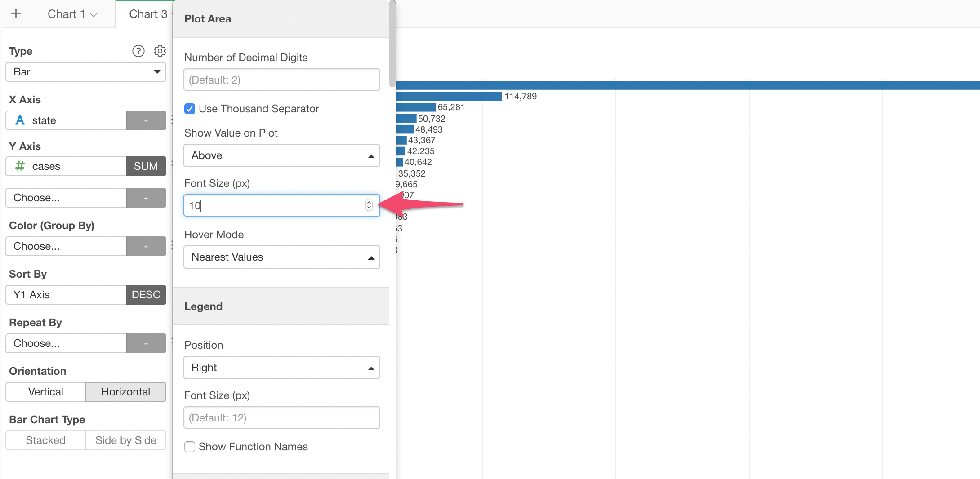Open the chart Type help icon
Image resolution: width=980 pixels, height=479 pixels.
pos(138,51)
